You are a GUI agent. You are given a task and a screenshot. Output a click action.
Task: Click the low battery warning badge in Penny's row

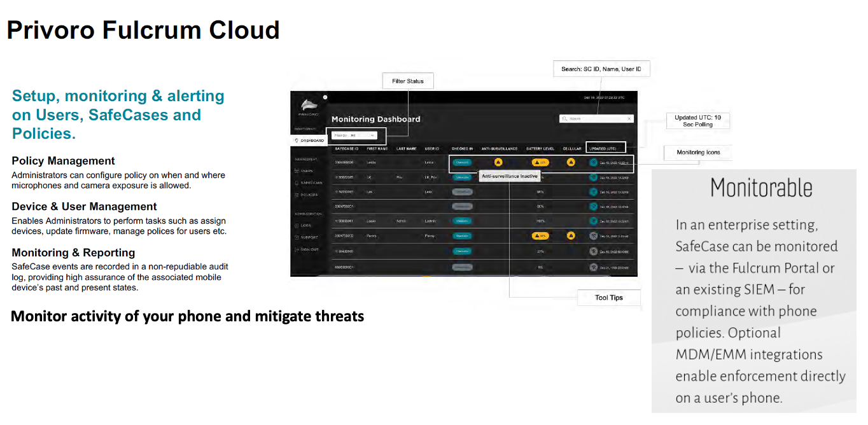tap(540, 235)
